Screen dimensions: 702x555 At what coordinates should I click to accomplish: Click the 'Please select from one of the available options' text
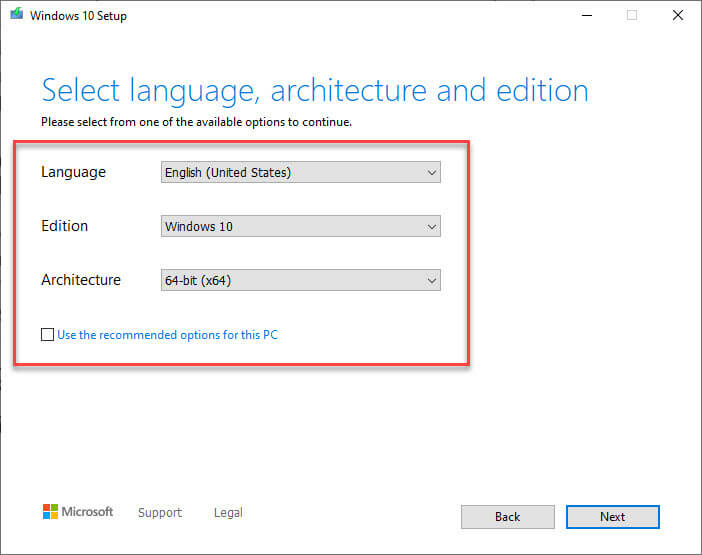[x=197, y=122]
